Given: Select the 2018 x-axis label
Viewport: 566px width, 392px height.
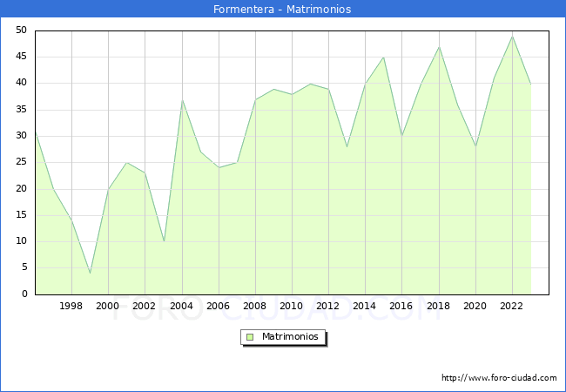Looking at the screenshot, I should pos(439,306).
